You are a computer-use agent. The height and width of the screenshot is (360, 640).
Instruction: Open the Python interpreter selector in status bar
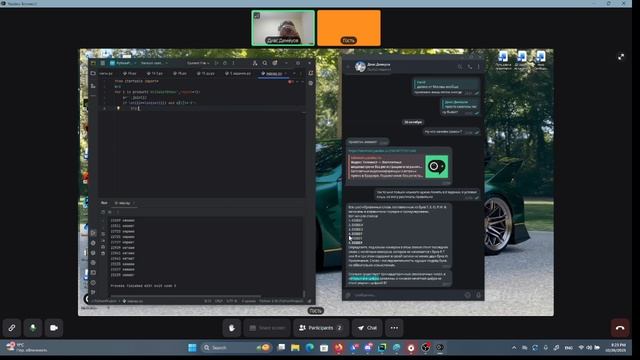click(x=281, y=301)
